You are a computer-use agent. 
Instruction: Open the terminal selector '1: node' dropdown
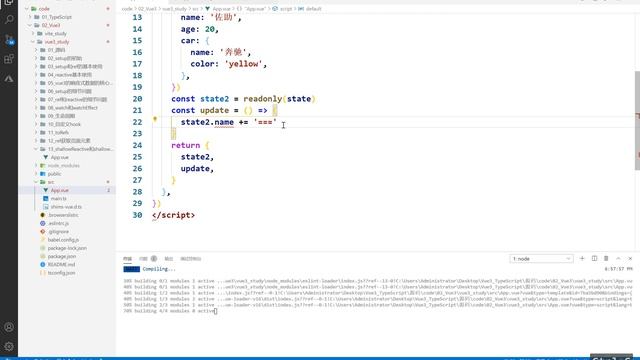click(541, 258)
